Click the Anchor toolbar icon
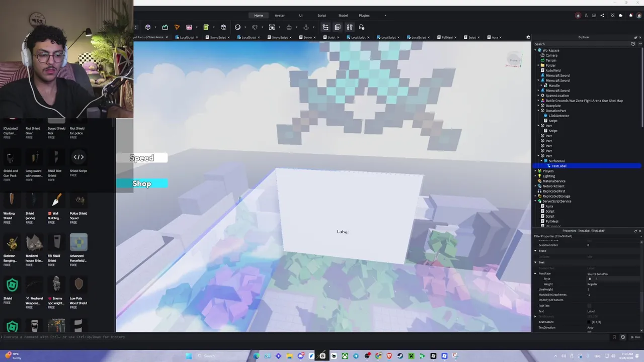 (305, 27)
